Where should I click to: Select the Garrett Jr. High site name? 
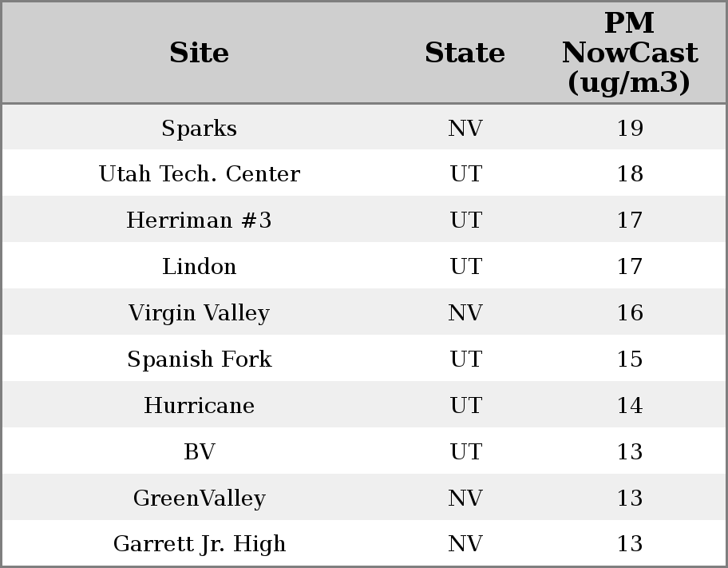[x=199, y=544]
